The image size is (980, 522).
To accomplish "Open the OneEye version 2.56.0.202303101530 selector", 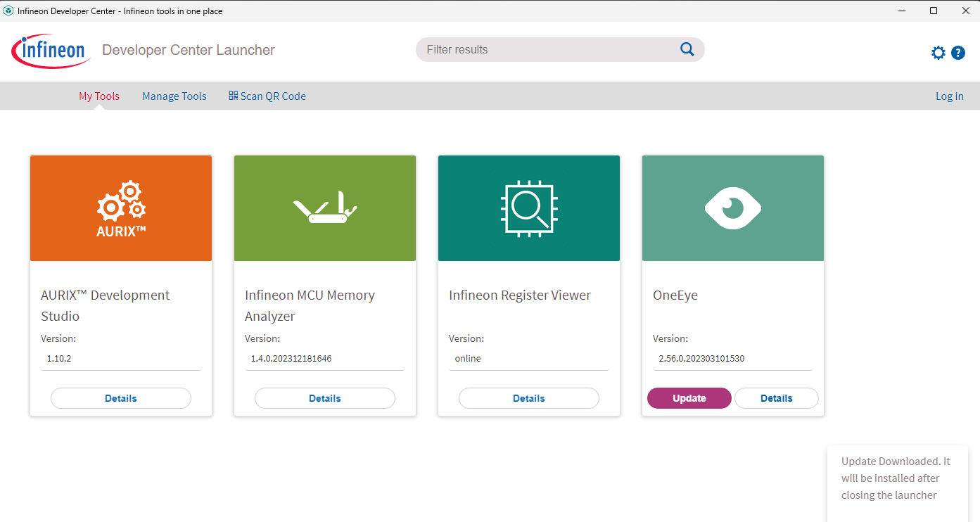I will click(x=733, y=359).
